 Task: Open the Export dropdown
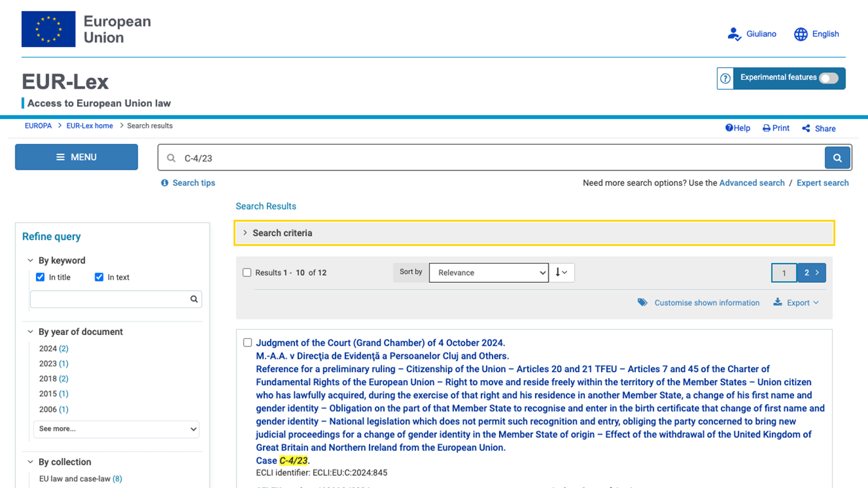802,303
